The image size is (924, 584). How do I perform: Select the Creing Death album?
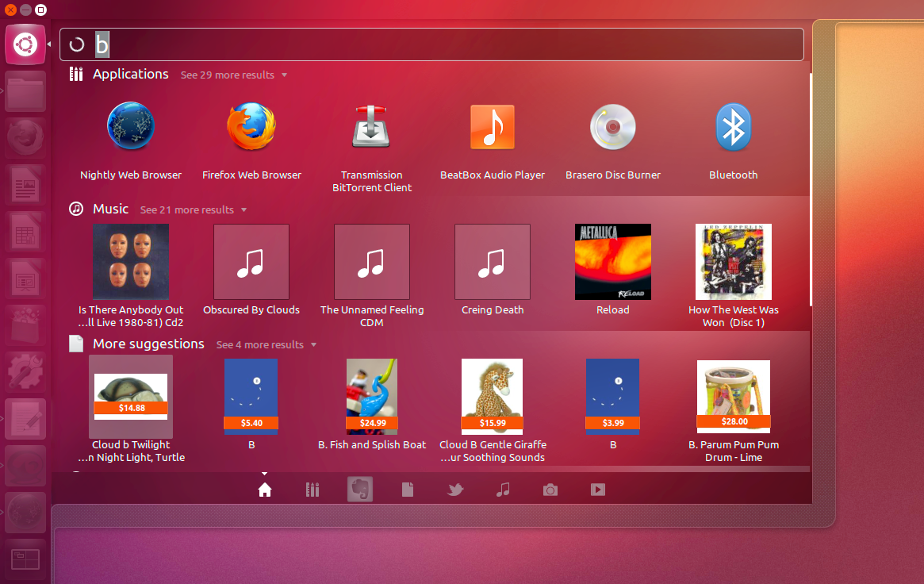(x=492, y=262)
